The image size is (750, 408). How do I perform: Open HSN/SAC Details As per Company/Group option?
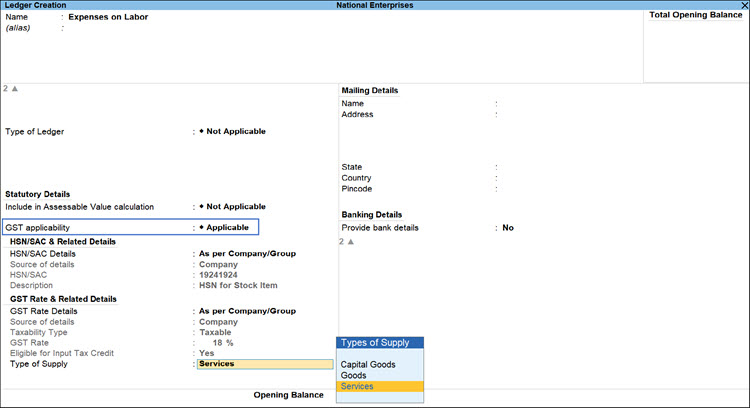[x=246, y=254]
